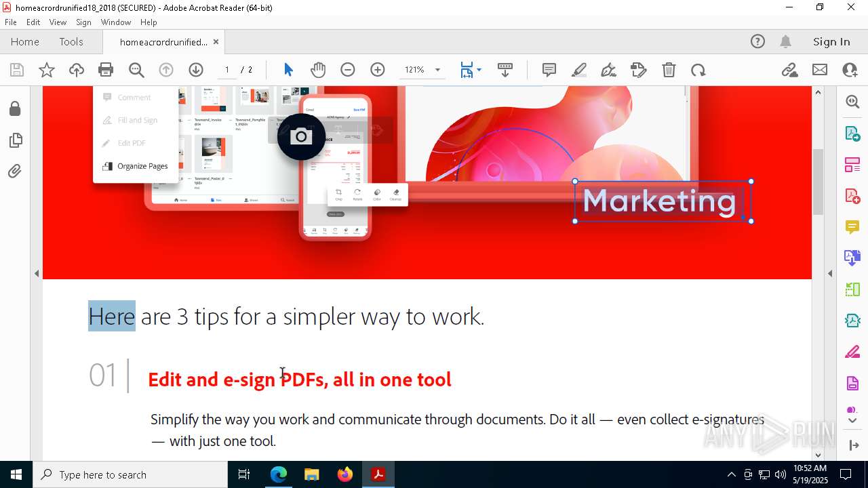Send the file by email
868x488 pixels.
[x=820, y=70]
